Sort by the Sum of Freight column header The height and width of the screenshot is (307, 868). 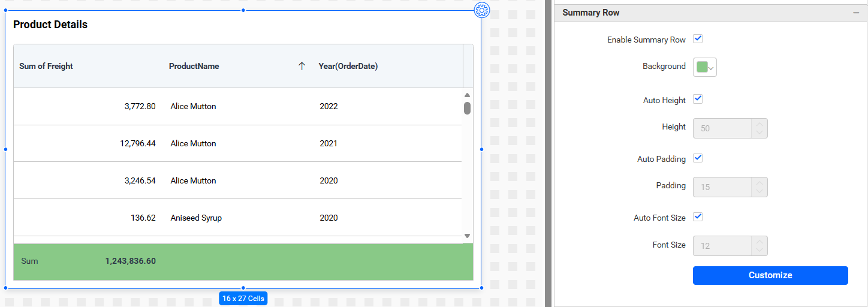coord(46,67)
